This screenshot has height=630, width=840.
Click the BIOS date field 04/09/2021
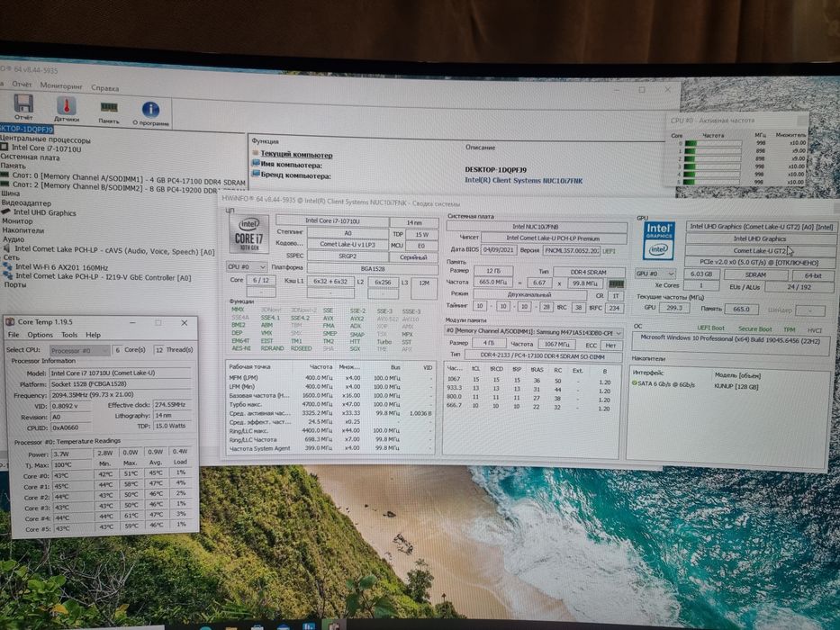point(498,249)
